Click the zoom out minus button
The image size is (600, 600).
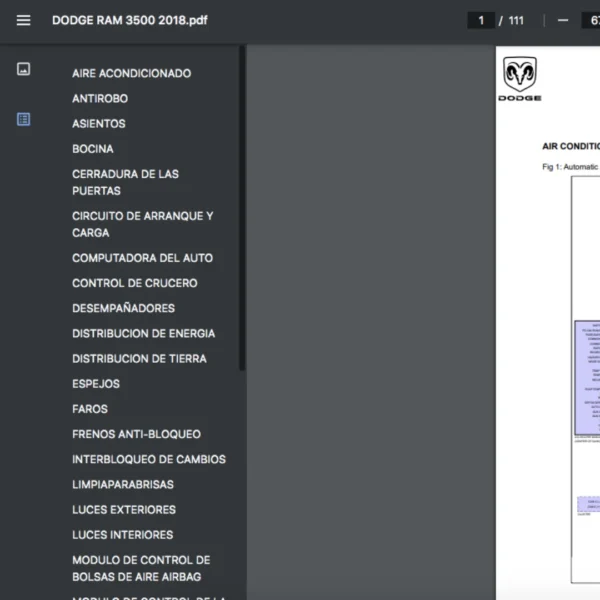click(x=563, y=20)
